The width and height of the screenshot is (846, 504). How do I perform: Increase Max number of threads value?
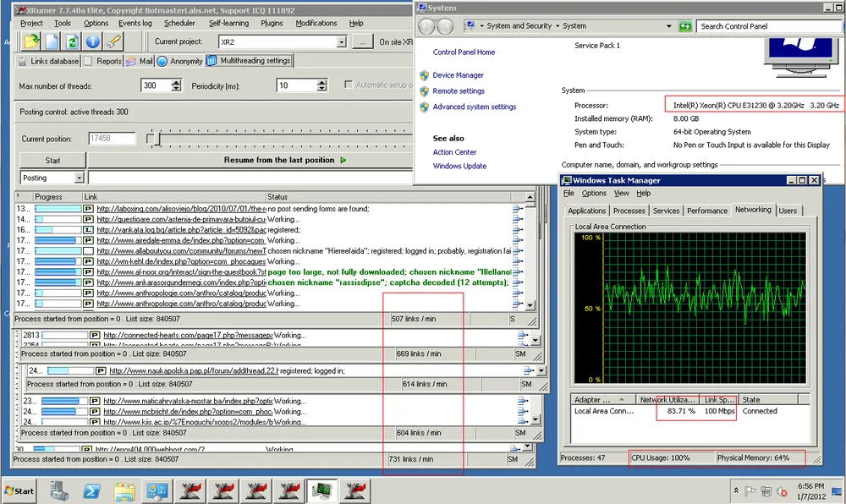(x=177, y=82)
